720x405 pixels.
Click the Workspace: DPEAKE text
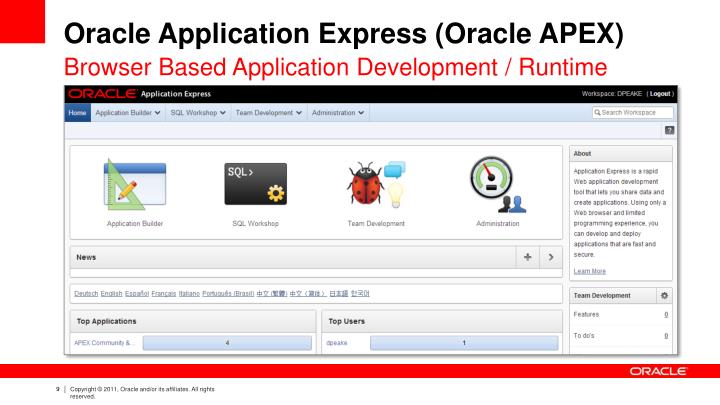612,94
